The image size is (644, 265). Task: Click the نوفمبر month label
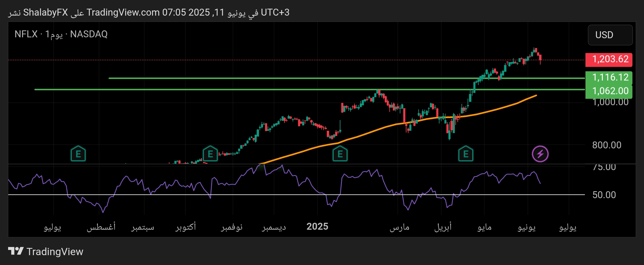pyautogui.click(x=232, y=227)
